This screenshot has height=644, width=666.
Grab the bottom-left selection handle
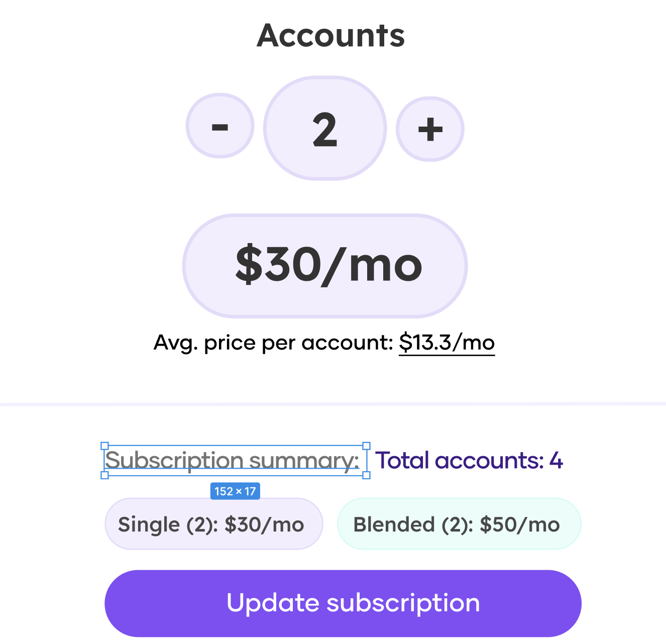coord(104,475)
